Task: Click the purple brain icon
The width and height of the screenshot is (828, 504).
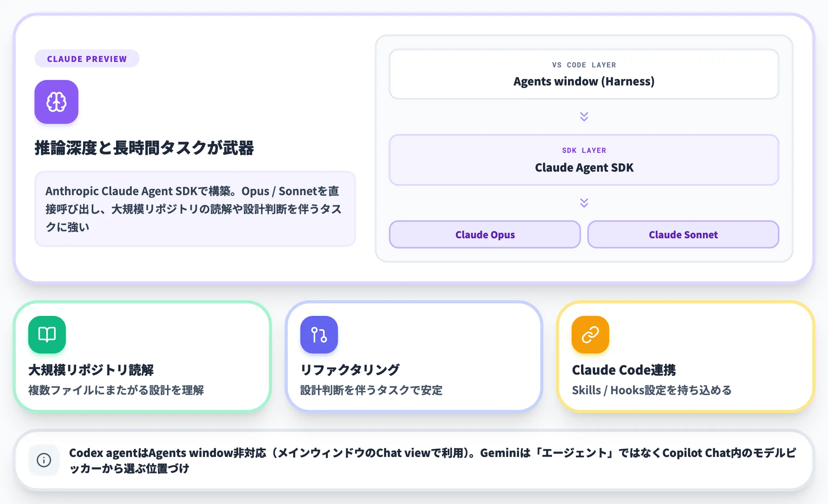Action: point(56,102)
